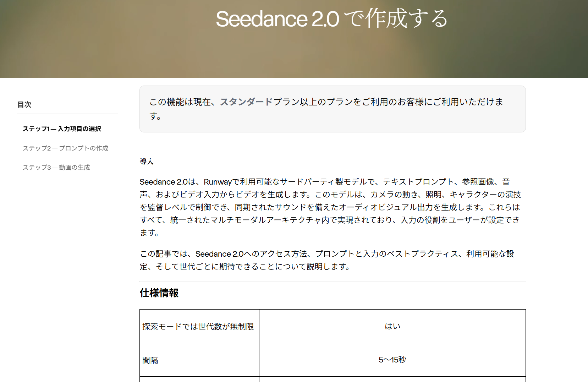
Task: Click the 仕様情報 heading
Action: 159,293
